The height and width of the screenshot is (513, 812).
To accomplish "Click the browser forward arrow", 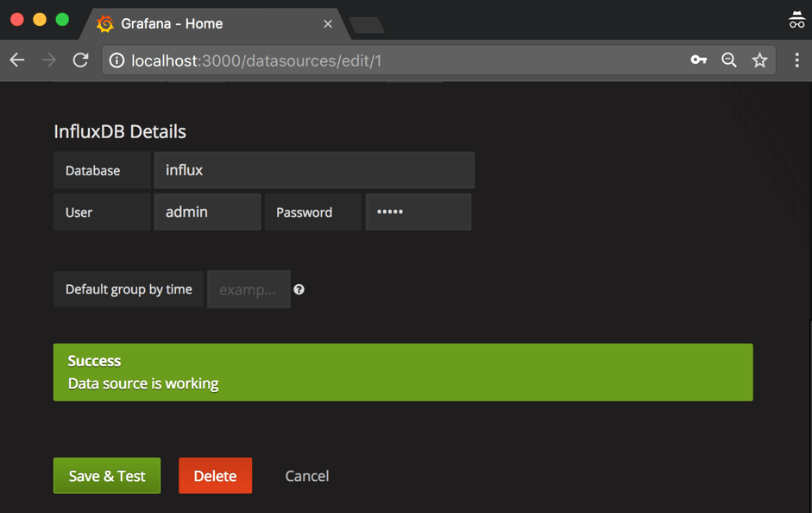I will click(x=48, y=60).
